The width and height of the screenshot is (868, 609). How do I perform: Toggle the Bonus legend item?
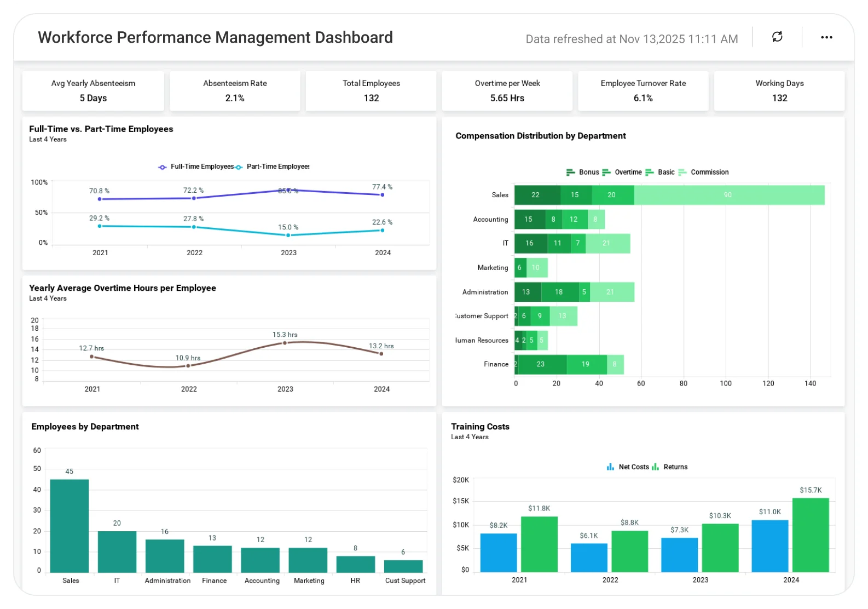pos(582,172)
